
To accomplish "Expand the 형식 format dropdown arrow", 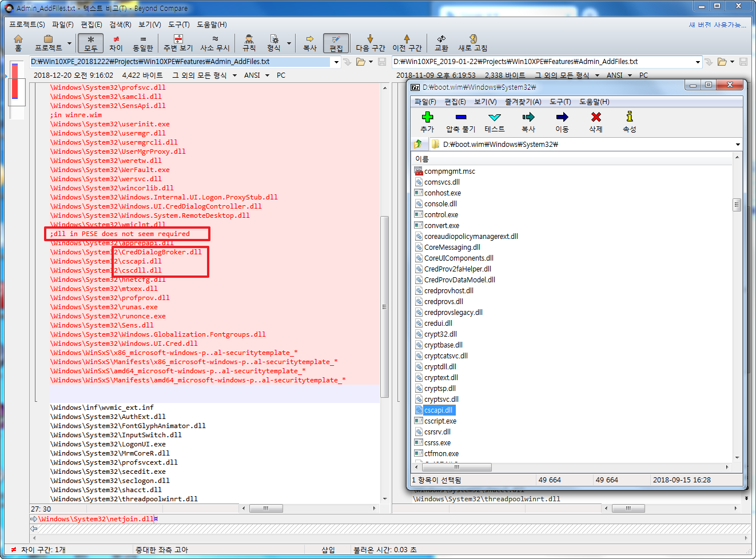I will [x=289, y=43].
